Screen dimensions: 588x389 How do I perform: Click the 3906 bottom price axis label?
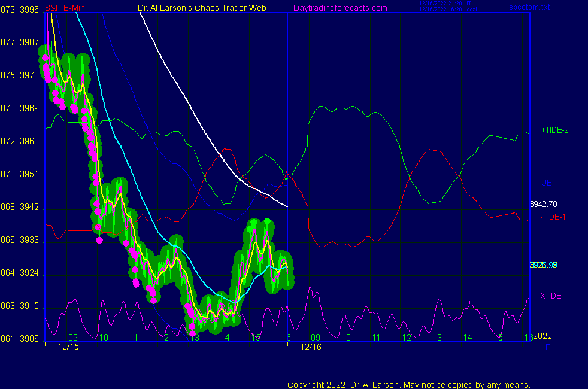[29, 339]
